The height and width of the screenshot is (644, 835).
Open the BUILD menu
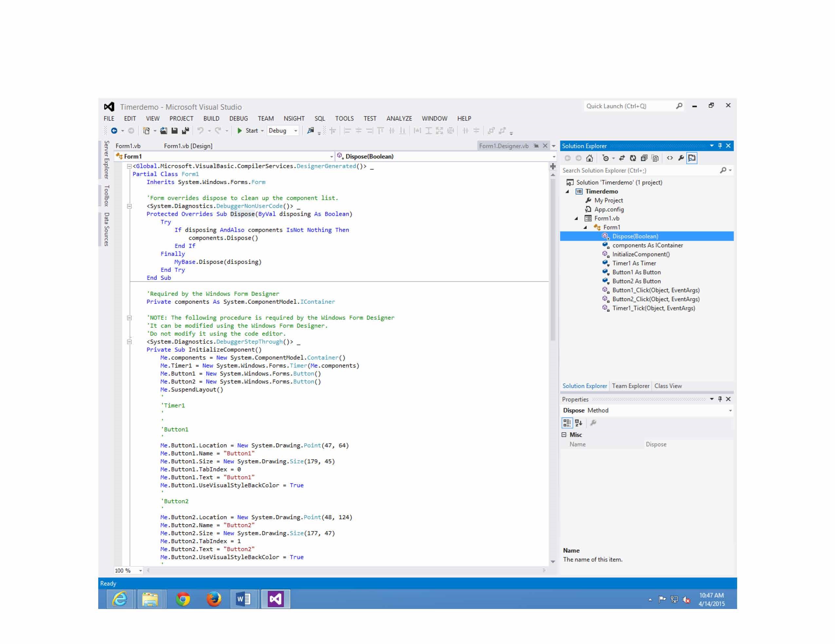[x=211, y=119]
